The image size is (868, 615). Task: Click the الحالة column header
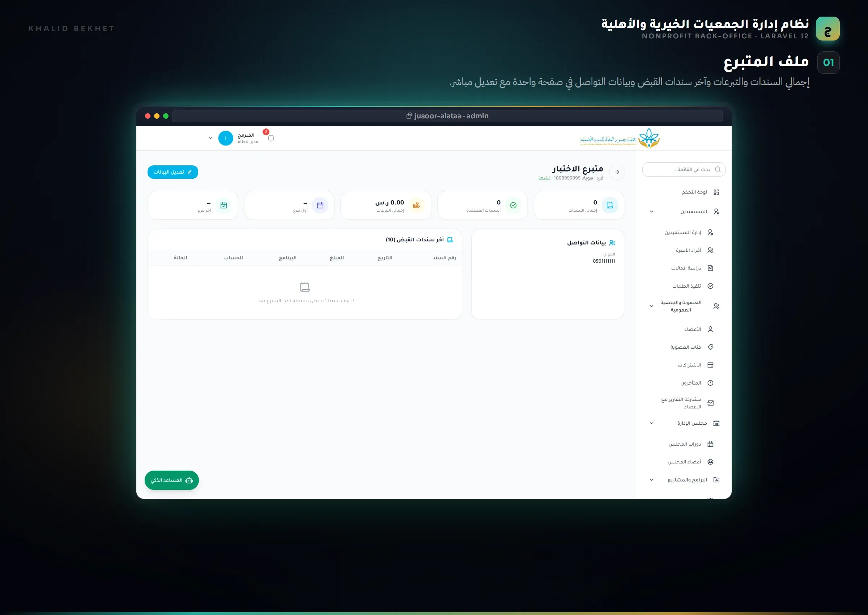coord(180,258)
